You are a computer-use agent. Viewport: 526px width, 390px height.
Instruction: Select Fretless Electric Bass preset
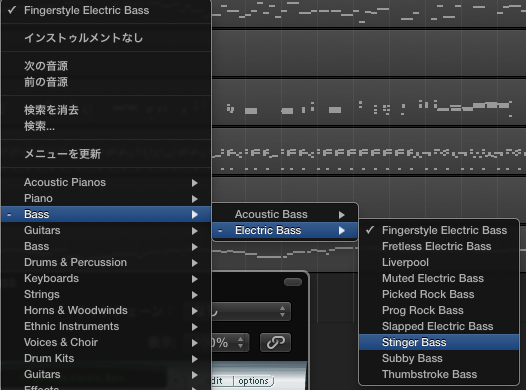[439, 246]
